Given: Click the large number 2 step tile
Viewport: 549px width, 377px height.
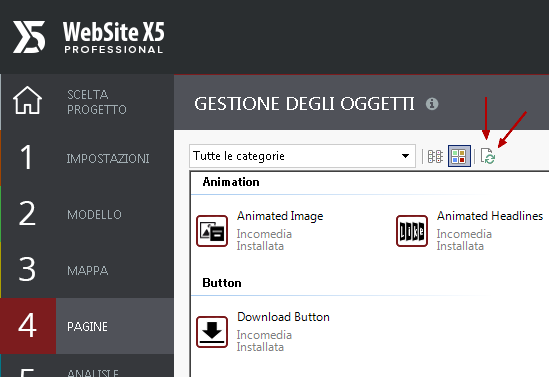Looking at the screenshot, I should coord(27,213).
